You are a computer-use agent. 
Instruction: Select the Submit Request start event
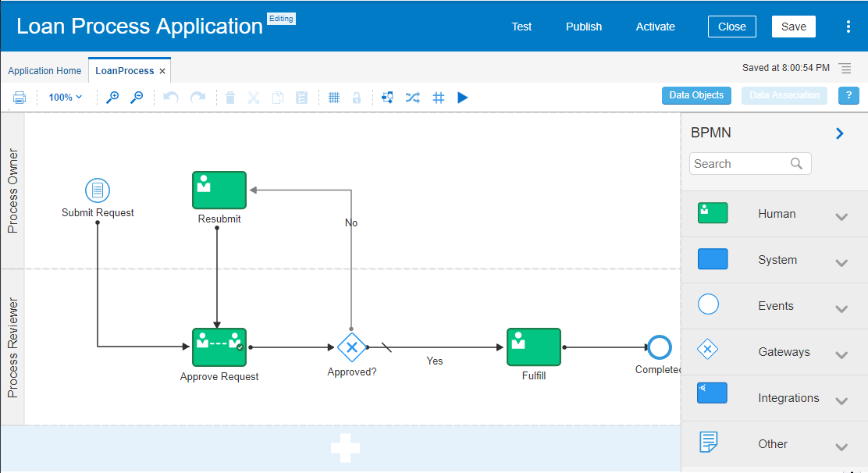tap(98, 190)
